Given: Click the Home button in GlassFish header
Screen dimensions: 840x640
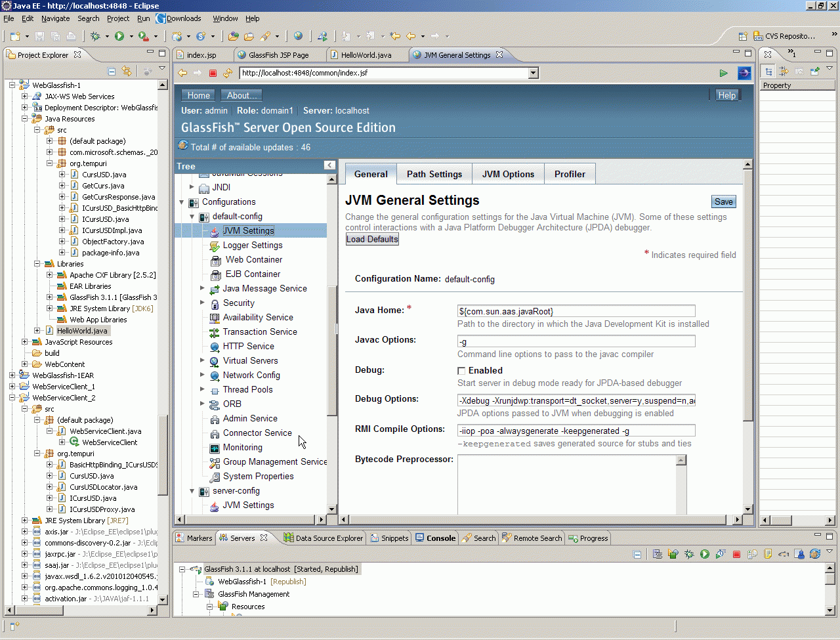Looking at the screenshot, I should click(x=198, y=95).
